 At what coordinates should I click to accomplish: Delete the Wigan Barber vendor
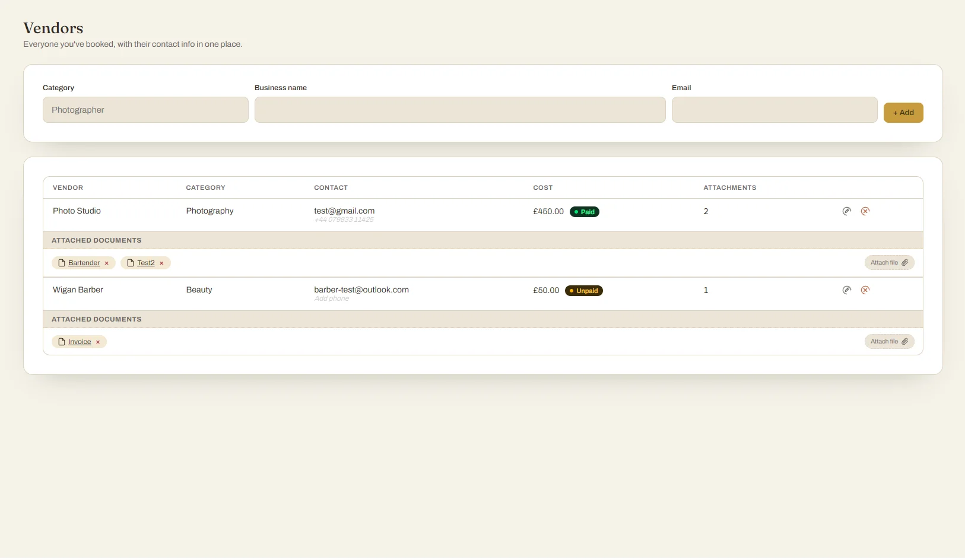click(865, 290)
